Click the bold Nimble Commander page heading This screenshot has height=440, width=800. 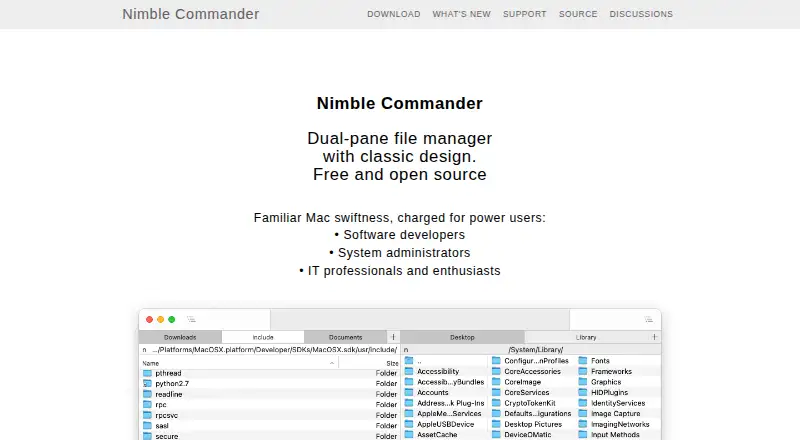tap(399, 103)
